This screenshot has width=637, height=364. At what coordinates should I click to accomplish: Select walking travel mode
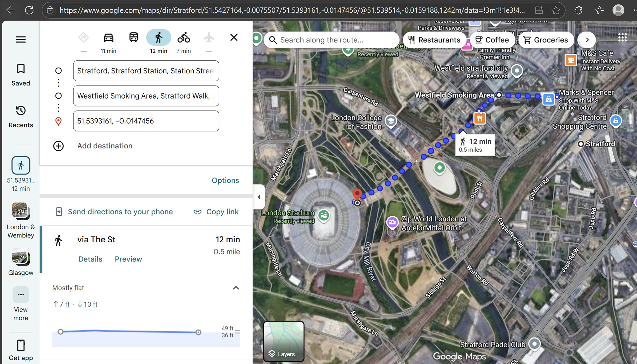pyautogui.click(x=159, y=38)
